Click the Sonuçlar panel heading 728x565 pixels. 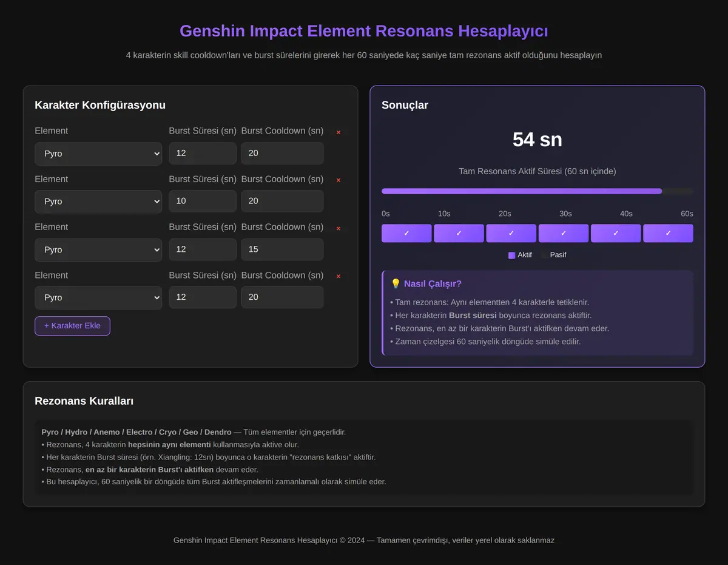[405, 105]
